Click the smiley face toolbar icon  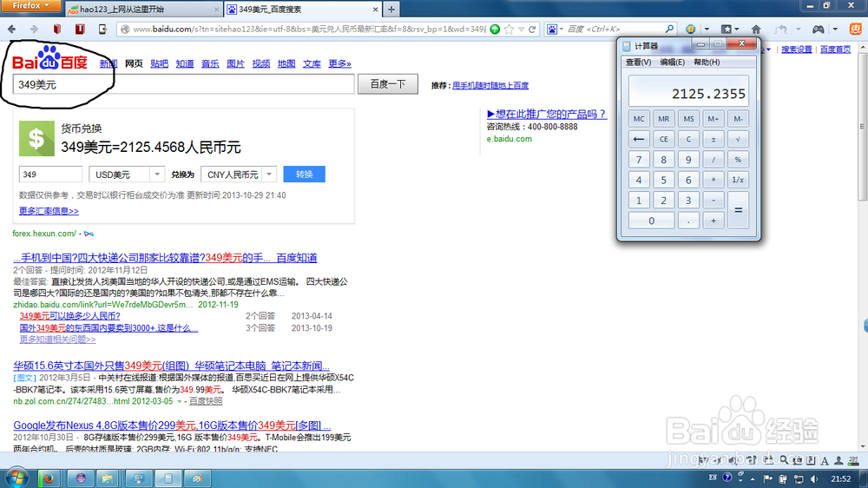pos(691,30)
